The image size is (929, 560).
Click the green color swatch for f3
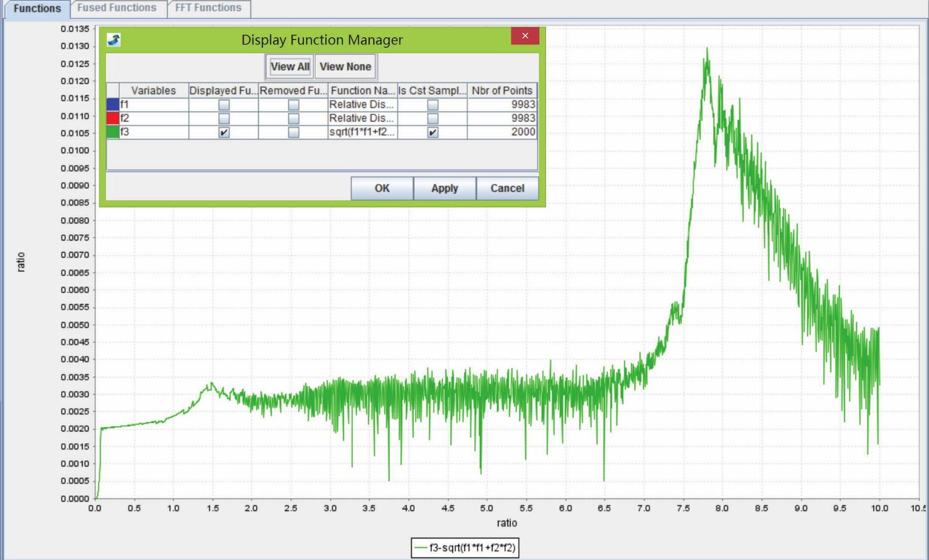[113, 132]
